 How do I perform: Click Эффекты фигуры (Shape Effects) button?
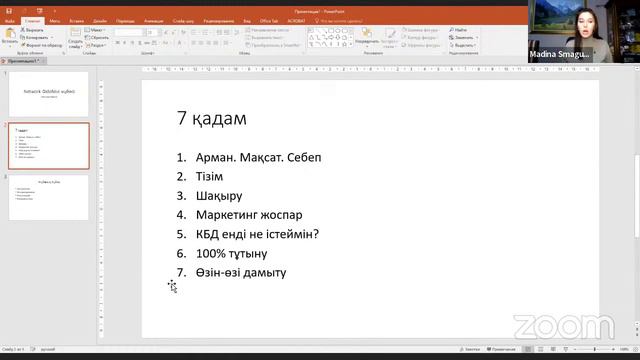point(420,45)
